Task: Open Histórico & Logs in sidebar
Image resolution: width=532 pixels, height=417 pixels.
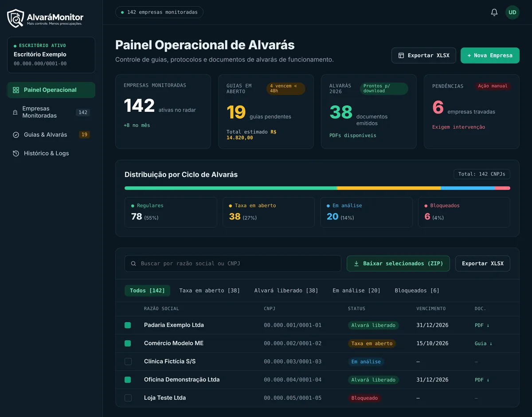Action: 51,153
